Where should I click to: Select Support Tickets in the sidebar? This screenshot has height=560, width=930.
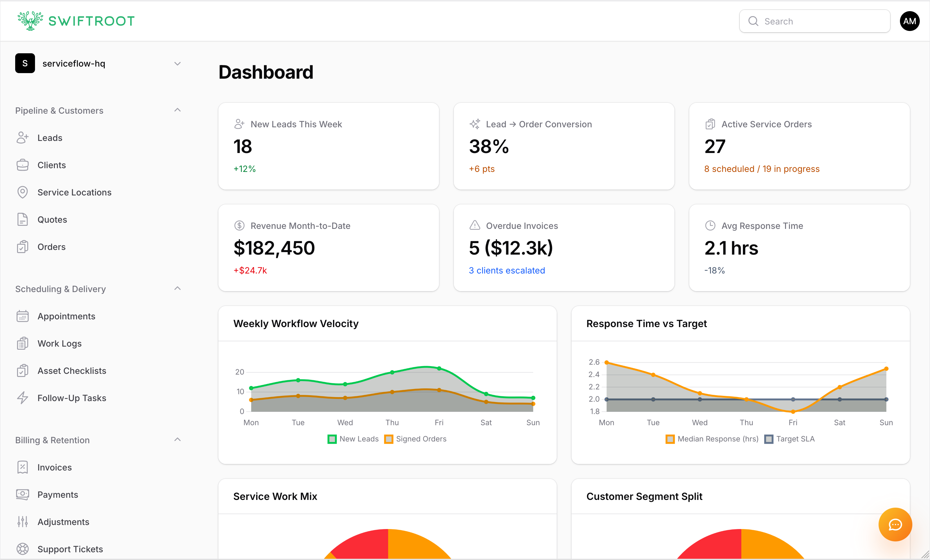tap(70, 549)
